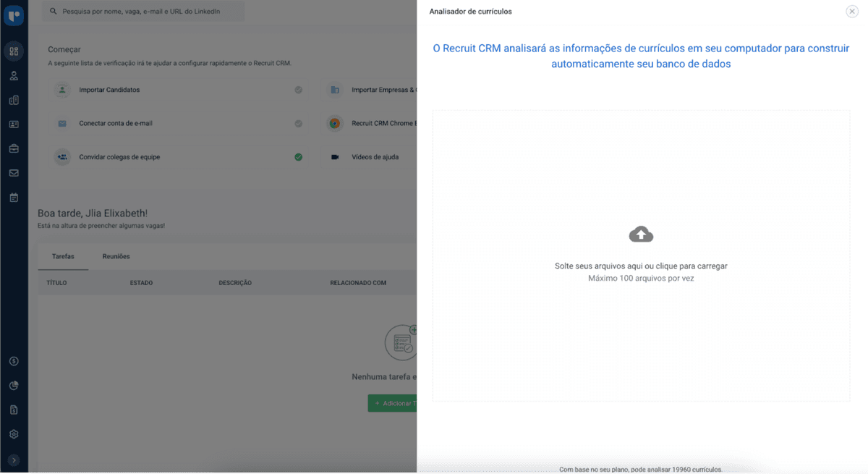Open the Email inbox icon

click(x=14, y=173)
